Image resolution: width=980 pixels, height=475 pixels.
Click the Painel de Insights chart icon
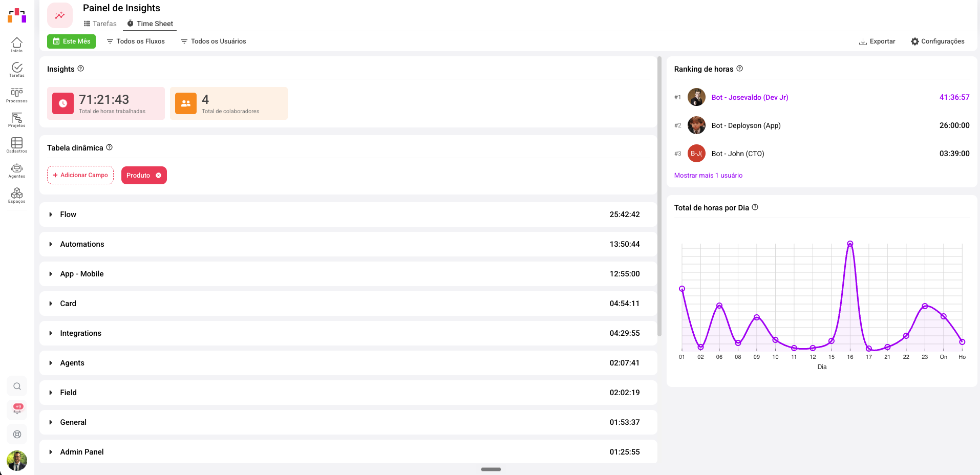point(60,15)
